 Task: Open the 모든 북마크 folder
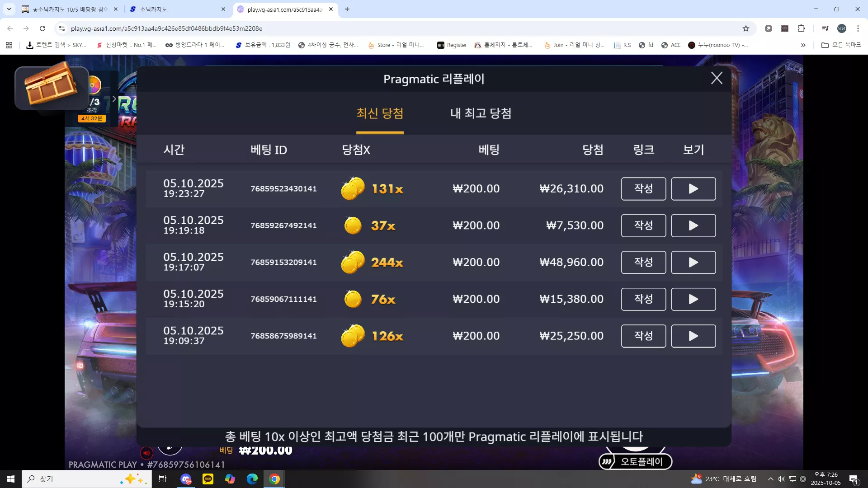(x=841, y=45)
